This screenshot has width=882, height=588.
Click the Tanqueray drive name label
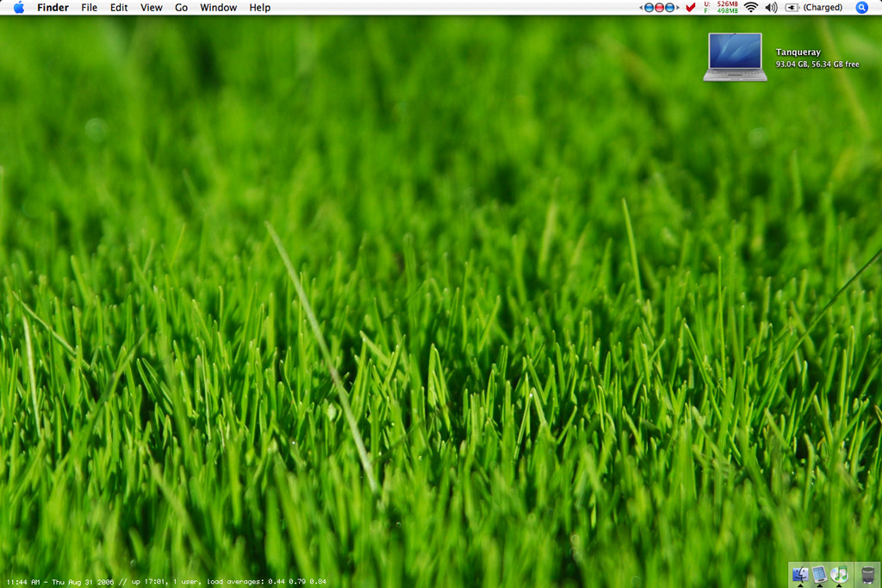point(798,52)
